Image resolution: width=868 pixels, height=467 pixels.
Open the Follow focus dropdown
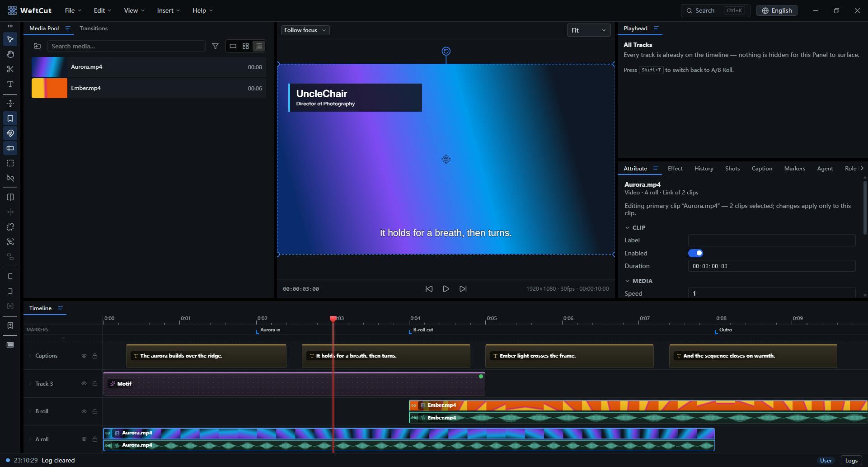click(305, 30)
